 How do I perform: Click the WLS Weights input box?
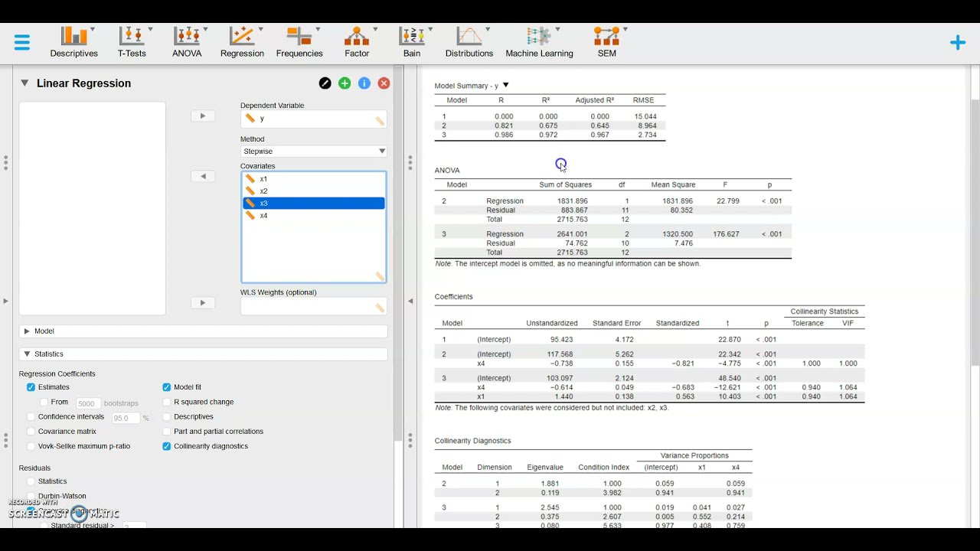tap(314, 307)
